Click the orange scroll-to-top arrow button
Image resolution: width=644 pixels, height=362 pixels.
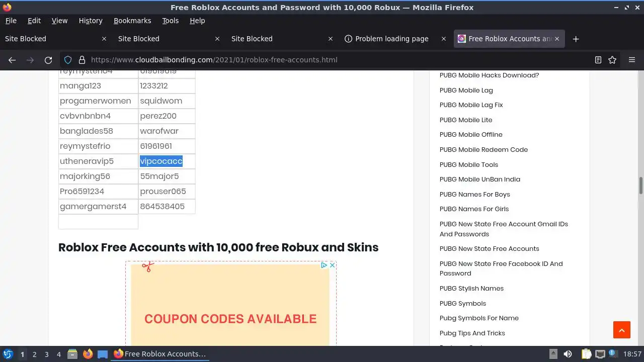[x=622, y=330]
